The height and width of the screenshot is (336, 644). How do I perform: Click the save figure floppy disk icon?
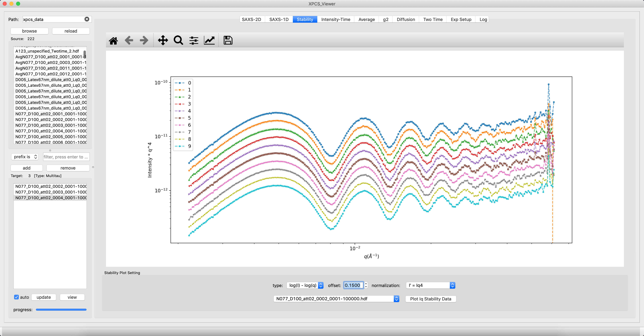tap(228, 40)
